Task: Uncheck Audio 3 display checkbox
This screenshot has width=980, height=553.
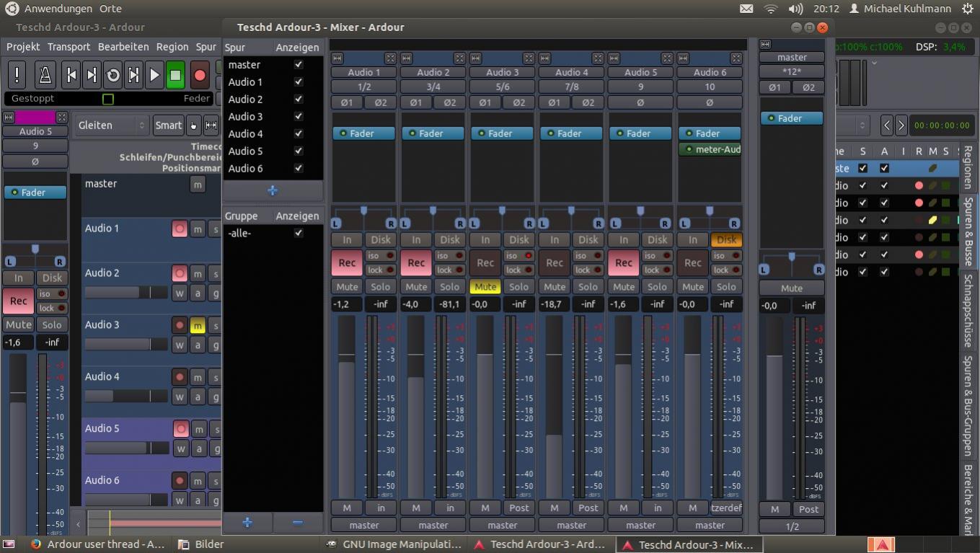Action: pos(299,116)
